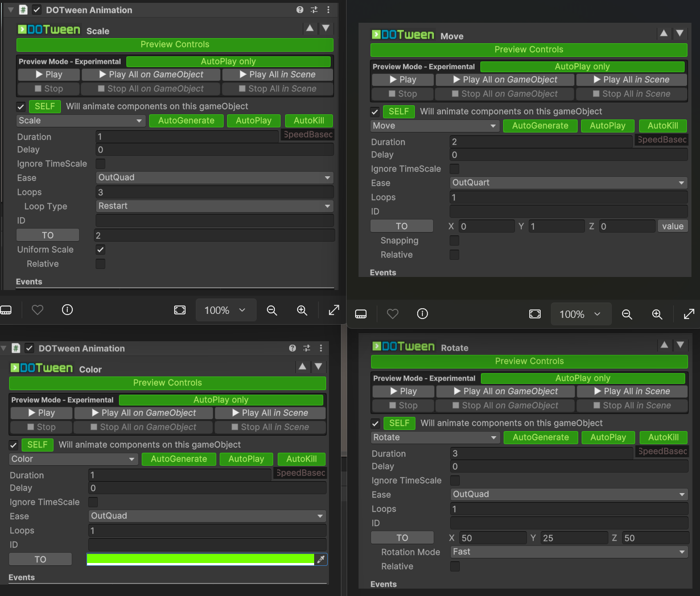Click info icon under the Scale panel
This screenshot has width=700, height=596.
coord(67,310)
